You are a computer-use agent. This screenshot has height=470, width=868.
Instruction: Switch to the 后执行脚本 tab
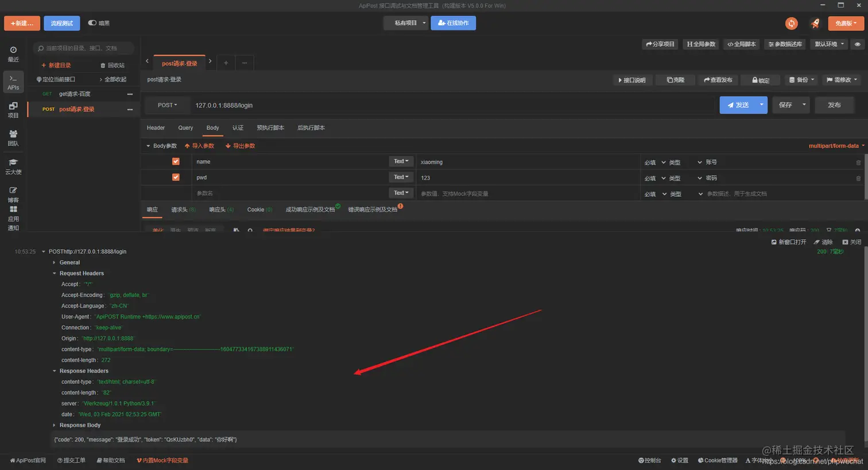[311, 128]
